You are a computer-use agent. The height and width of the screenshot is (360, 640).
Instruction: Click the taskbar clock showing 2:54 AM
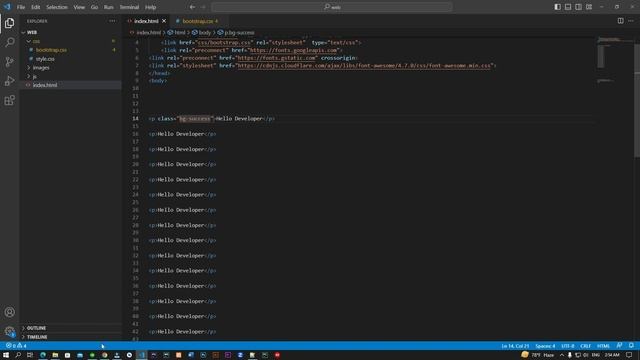click(x=612, y=355)
